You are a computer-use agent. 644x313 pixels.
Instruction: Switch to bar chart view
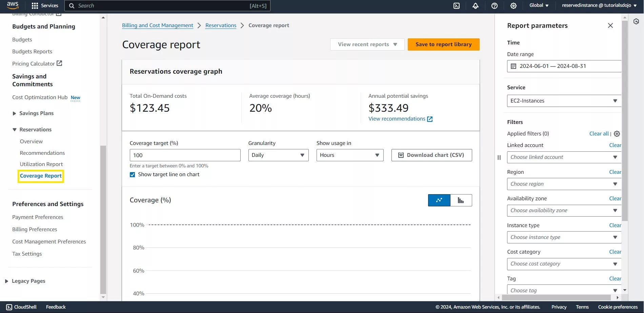(461, 200)
